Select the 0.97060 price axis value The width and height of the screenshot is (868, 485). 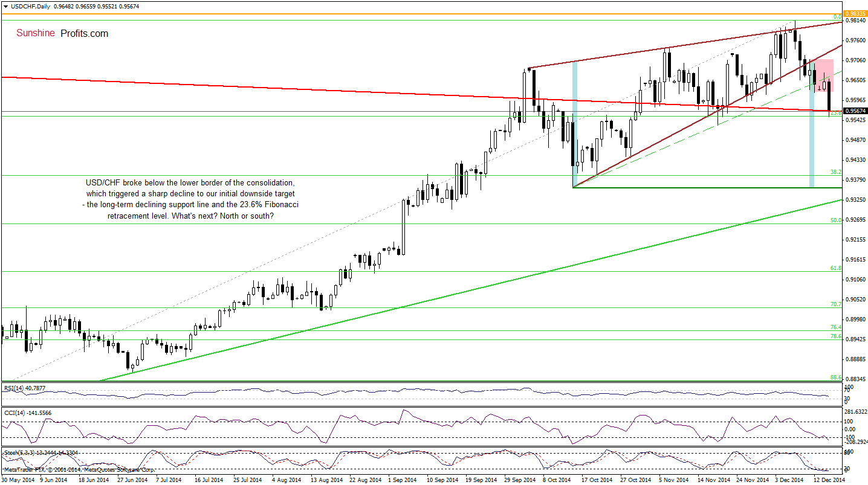855,60
